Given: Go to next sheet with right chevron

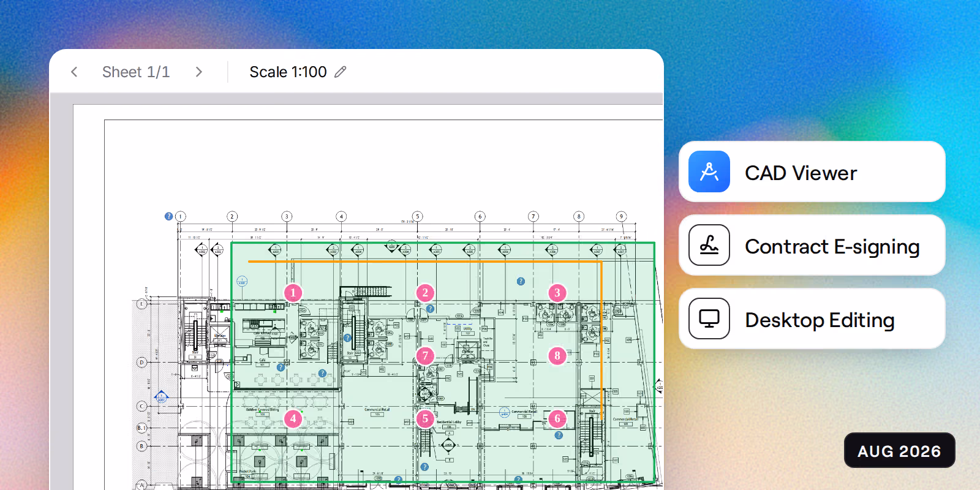Looking at the screenshot, I should (x=198, y=72).
